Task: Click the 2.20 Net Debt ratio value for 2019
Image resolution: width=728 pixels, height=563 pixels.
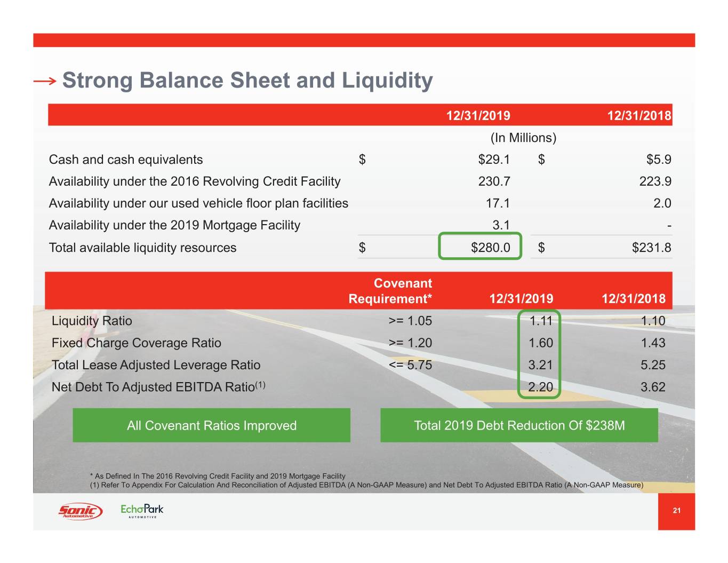Action: [540, 387]
